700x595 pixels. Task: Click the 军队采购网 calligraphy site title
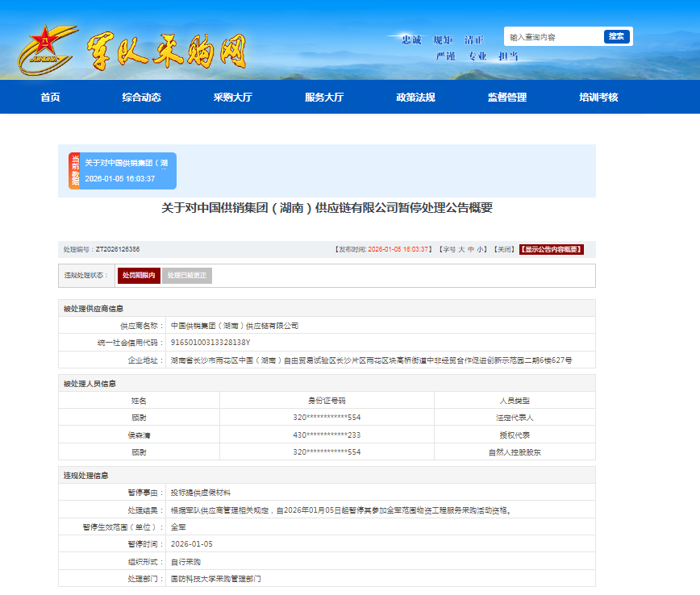click(165, 50)
